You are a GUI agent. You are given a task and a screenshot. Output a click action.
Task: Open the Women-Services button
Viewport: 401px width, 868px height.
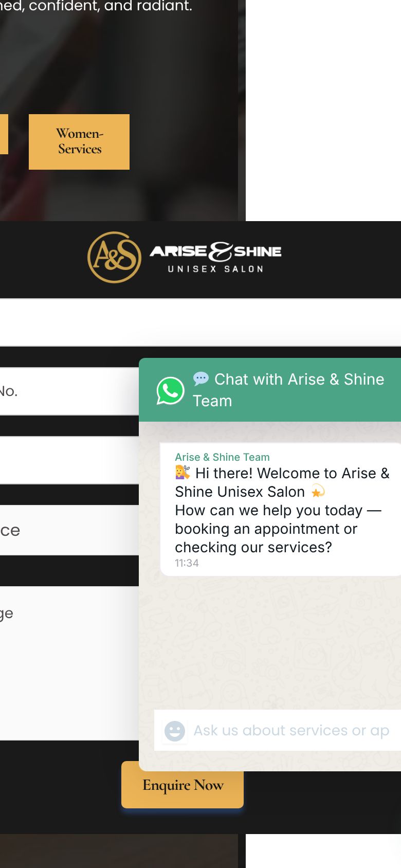[x=79, y=142]
